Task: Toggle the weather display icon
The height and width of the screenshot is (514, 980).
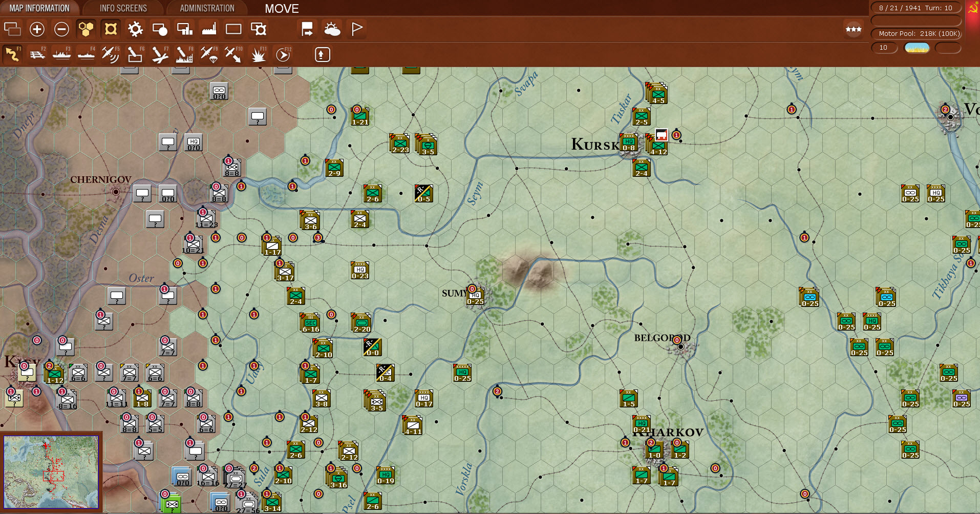Action: [x=332, y=29]
